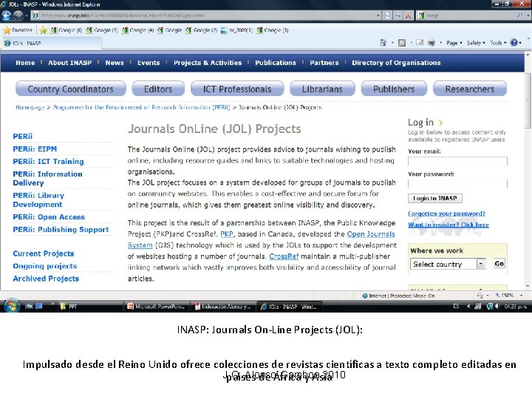Open the PERii: Open Access sidebar link

point(49,216)
